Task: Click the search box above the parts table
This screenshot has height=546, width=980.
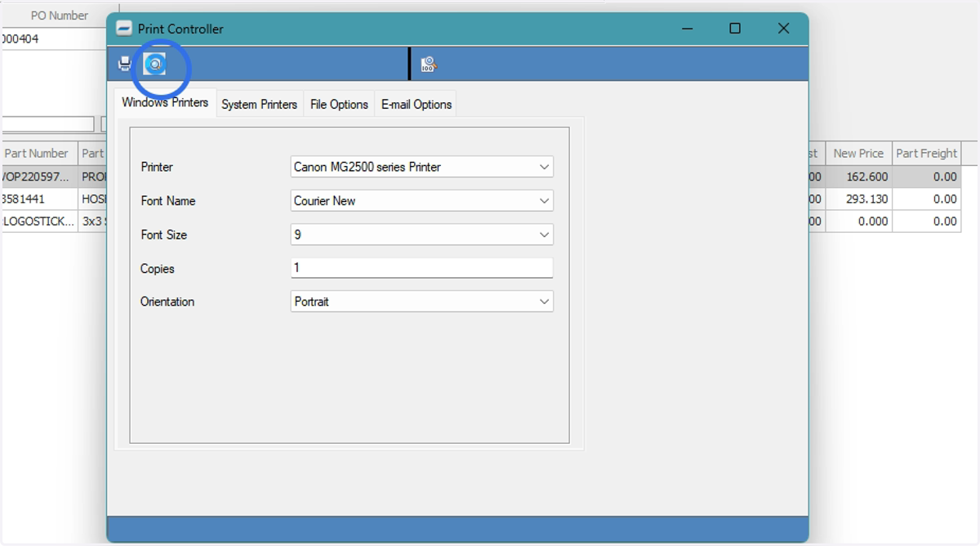Action: pos(47,124)
